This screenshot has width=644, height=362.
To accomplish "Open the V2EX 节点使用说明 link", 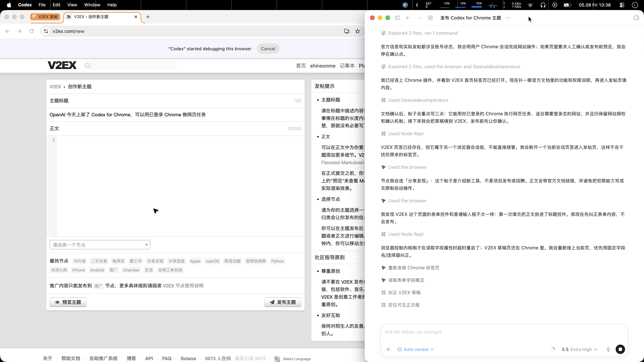I will (x=183, y=286).
